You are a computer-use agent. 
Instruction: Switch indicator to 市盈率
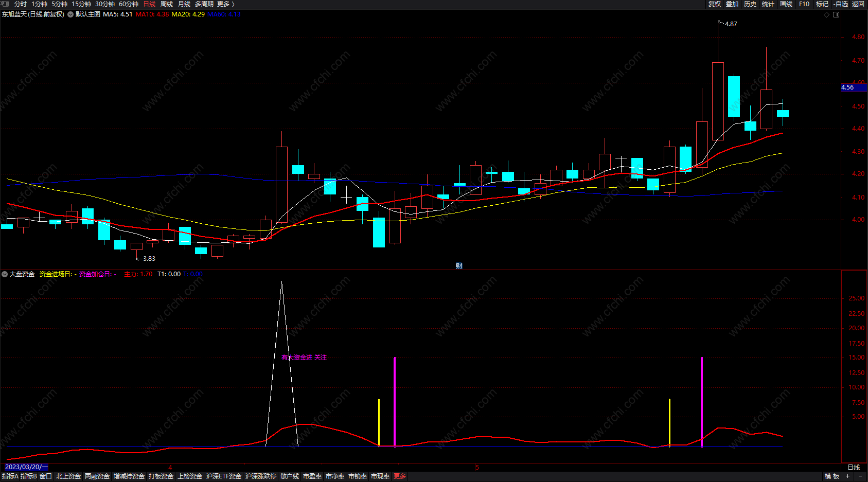pos(312,476)
